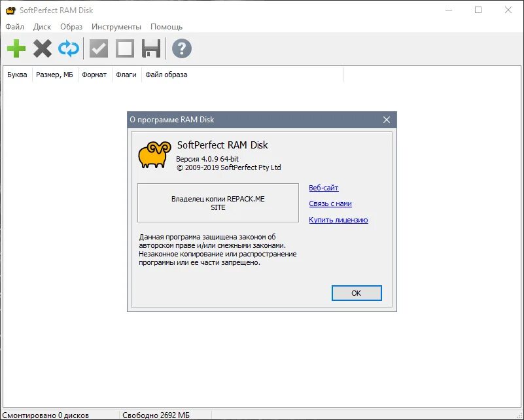Open the Инструменты menu
Image resolution: width=524 pixels, height=420 pixels.
[x=116, y=27]
